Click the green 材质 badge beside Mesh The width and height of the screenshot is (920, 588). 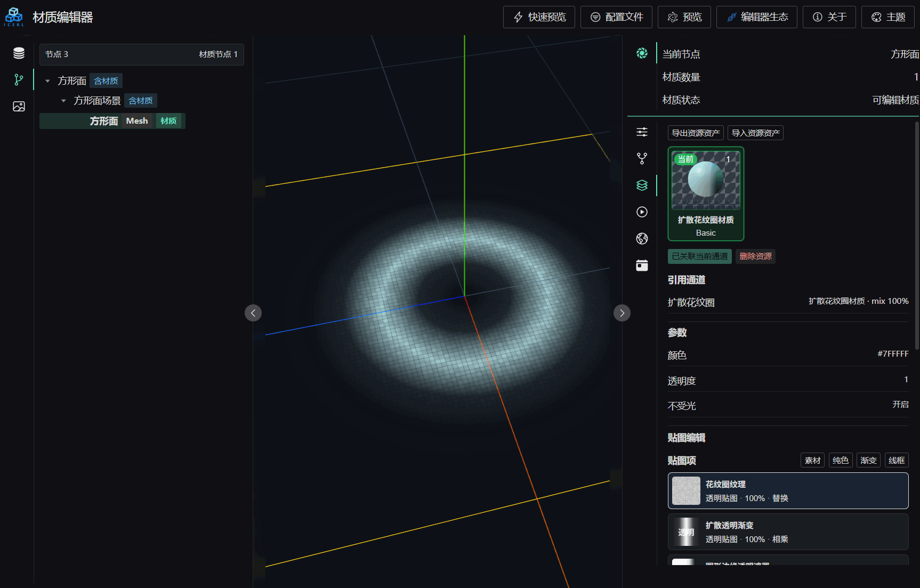(168, 121)
